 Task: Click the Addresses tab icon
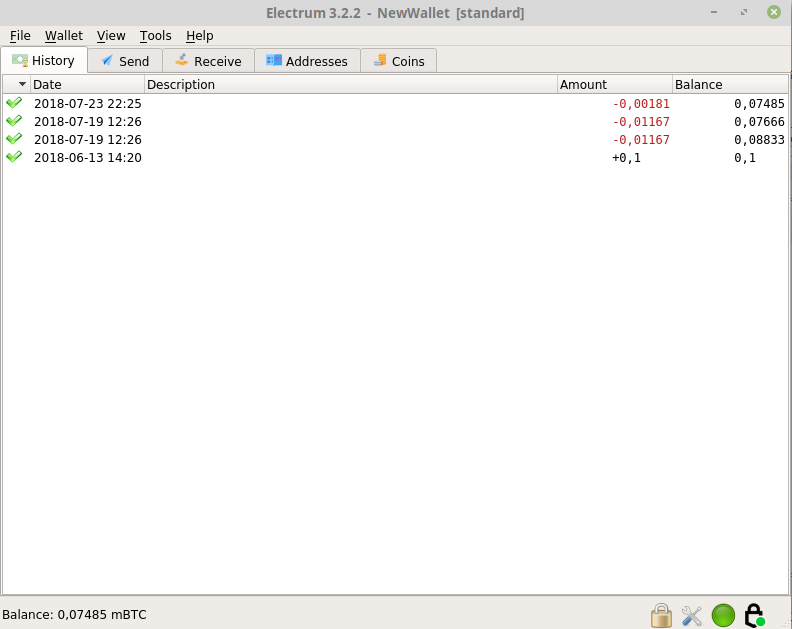tap(274, 61)
